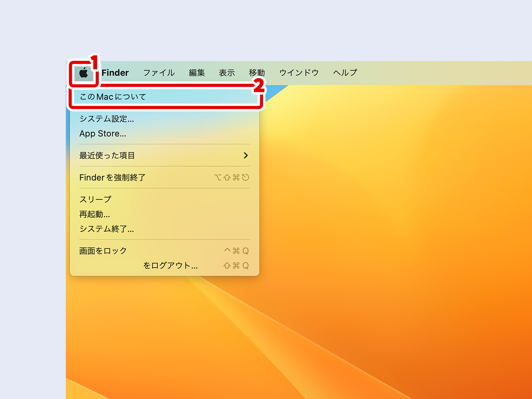The width and height of the screenshot is (532, 399).
Task: Open the 表示 menu
Action: point(227,73)
